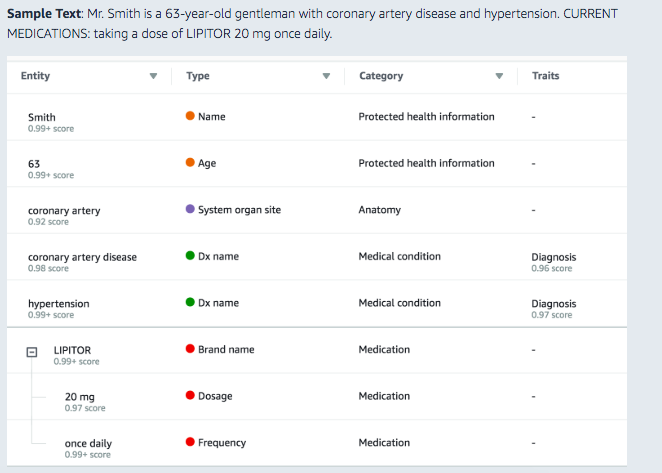Select the once daily frequency child row
This screenshot has height=473, width=662.
coord(88,444)
